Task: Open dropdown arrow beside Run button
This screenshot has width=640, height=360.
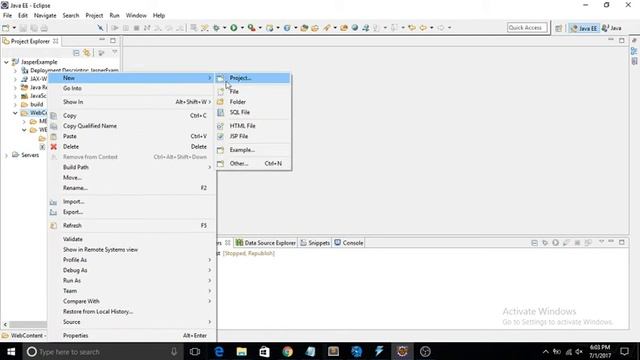Action: click(x=242, y=28)
